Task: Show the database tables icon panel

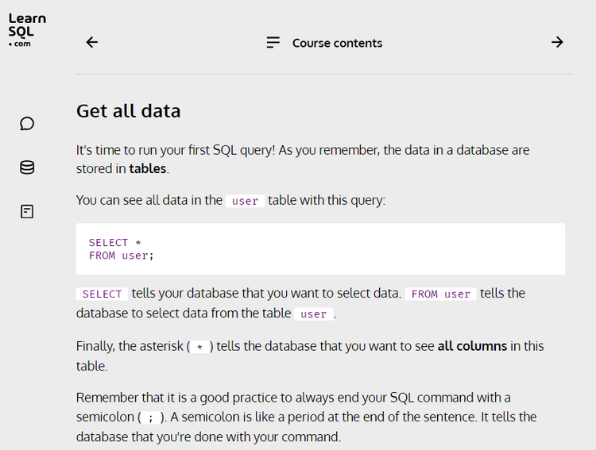Action: pyautogui.click(x=27, y=167)
